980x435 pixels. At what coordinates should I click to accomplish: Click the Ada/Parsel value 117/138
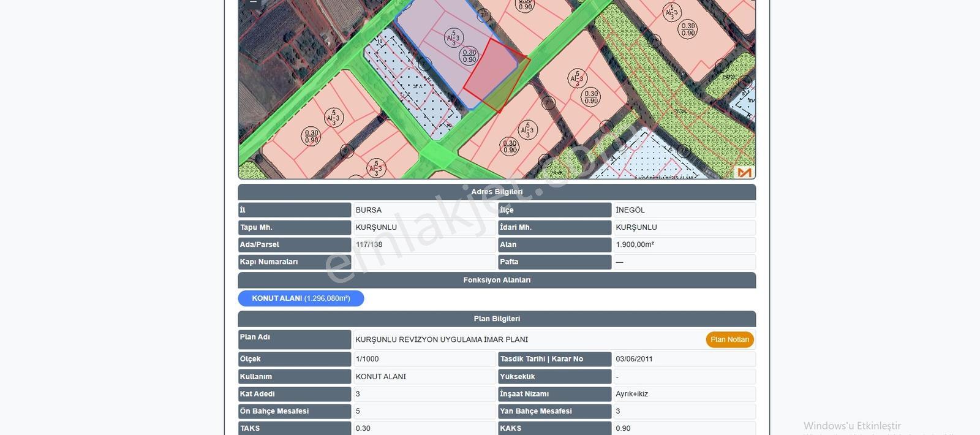[369, 244]
